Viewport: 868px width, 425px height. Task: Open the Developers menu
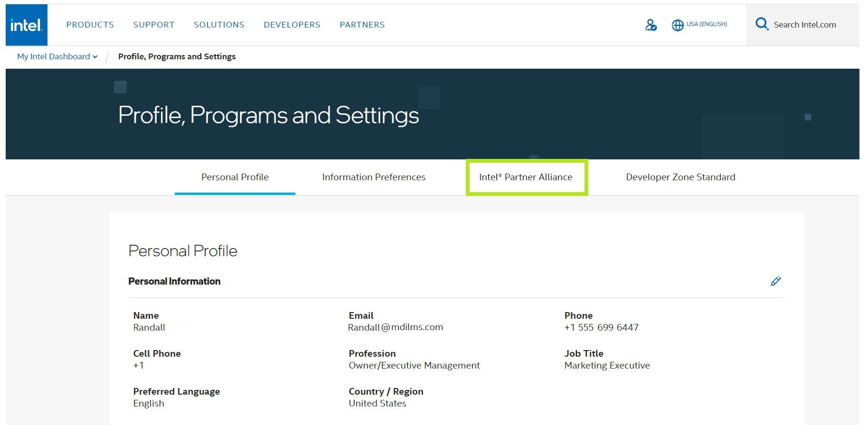292,25
